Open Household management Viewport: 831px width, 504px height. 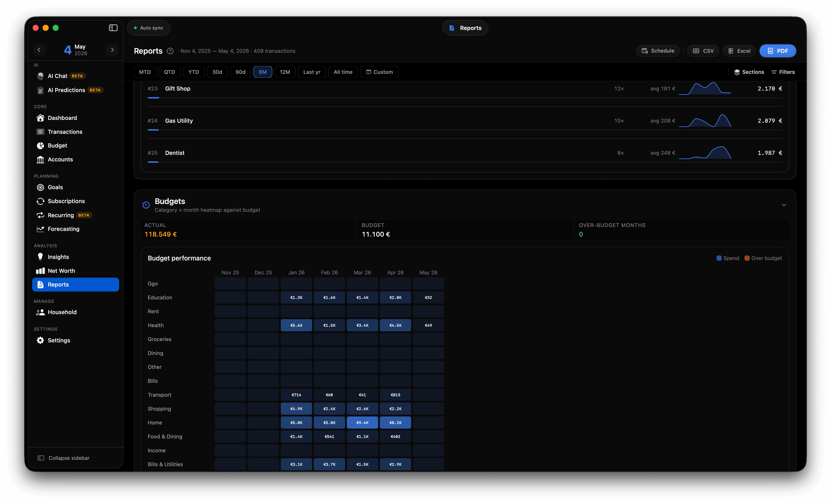76,312
